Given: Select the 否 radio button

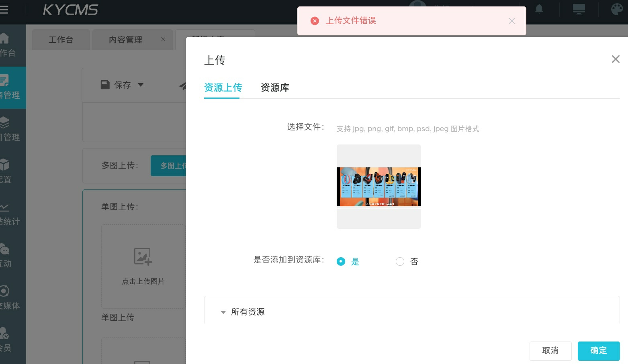Looking at the screenshot, I should [x=400, y=262].
